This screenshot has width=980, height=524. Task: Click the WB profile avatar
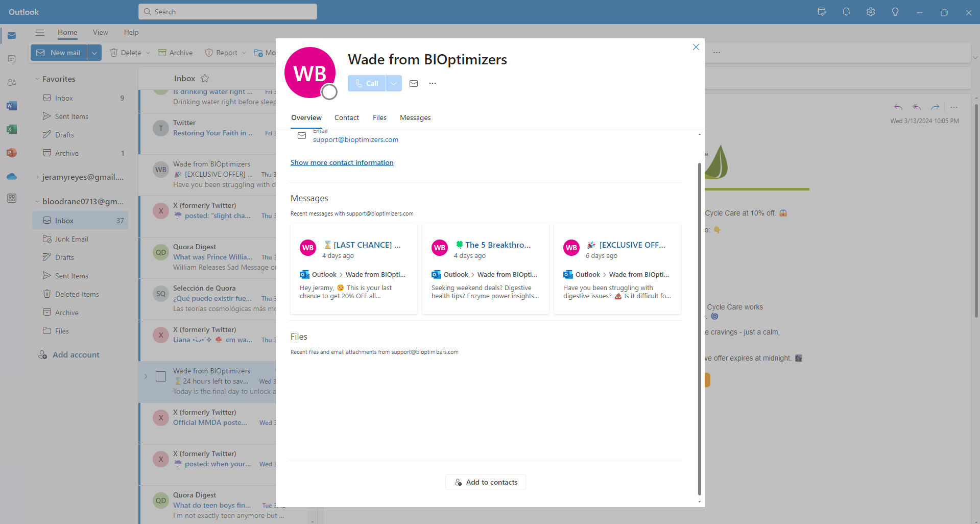(x=310, y=73)
